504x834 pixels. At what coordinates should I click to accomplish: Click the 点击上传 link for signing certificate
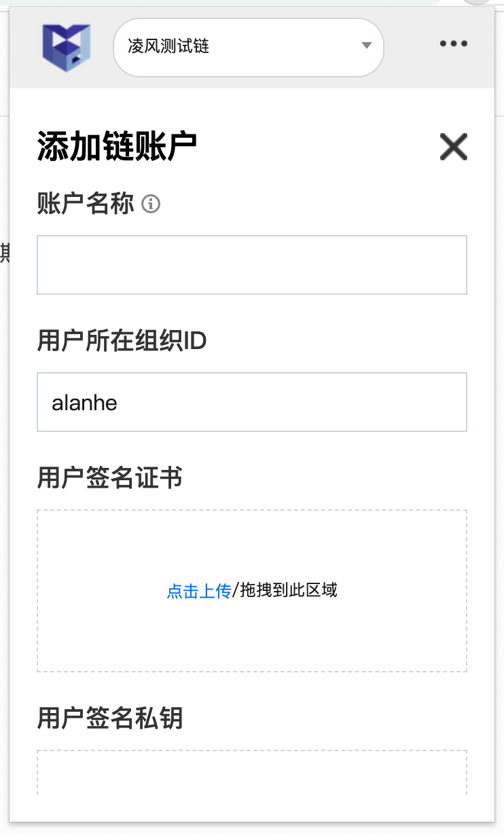click(x=199, y=591)
